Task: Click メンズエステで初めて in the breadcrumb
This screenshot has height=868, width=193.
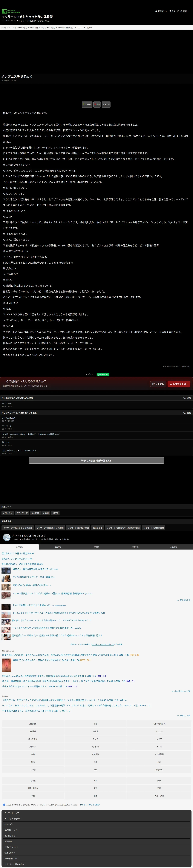Action: point(83,28)
